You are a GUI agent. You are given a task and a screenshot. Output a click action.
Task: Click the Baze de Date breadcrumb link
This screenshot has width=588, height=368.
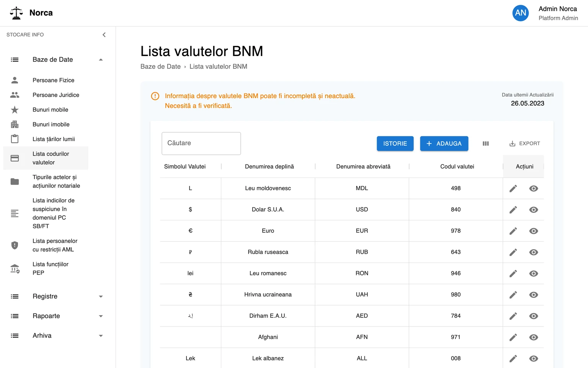[x=160, y=67]
